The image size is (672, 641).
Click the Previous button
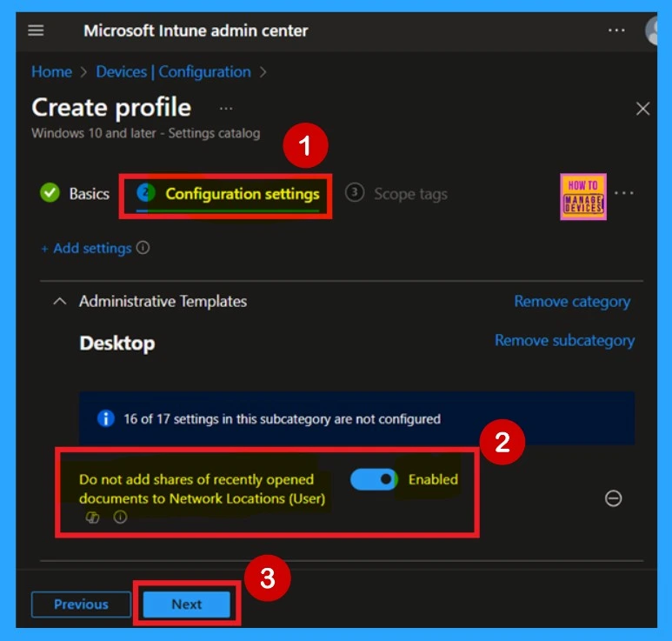coord(81,604)
